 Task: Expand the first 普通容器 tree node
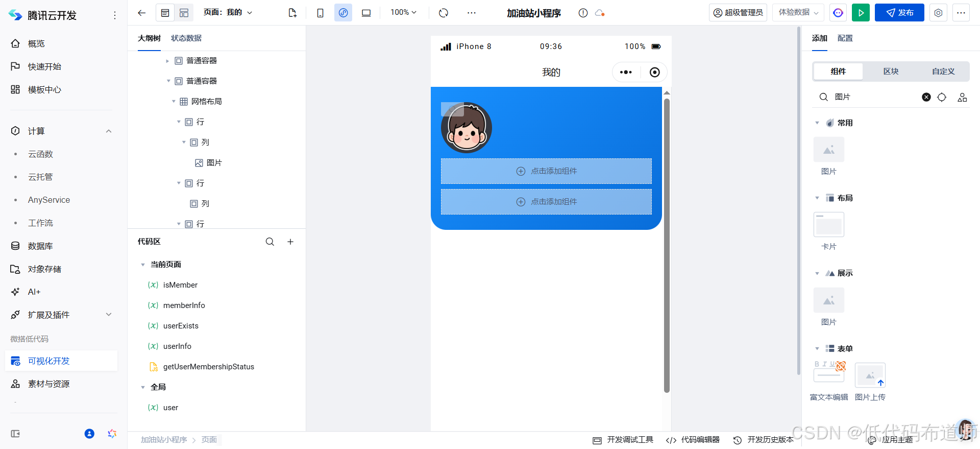pos(167,61)
